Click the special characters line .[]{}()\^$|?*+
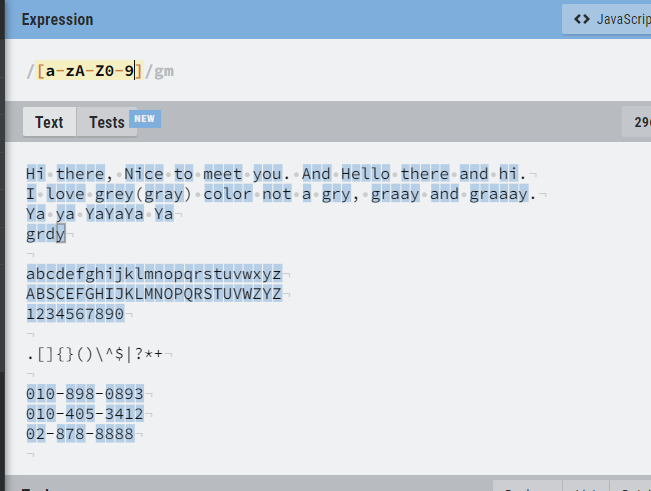This screenshot has height=491, width=651. (95, 354)
